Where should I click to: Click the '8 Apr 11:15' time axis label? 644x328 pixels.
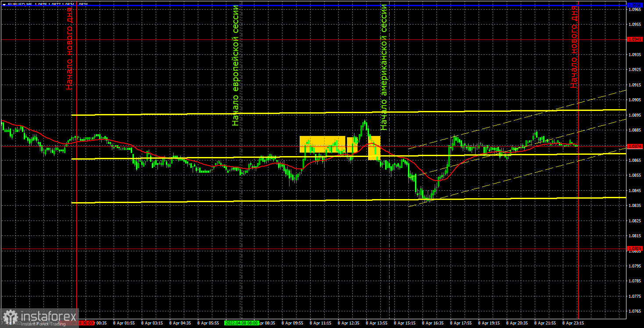click(321, 323)
